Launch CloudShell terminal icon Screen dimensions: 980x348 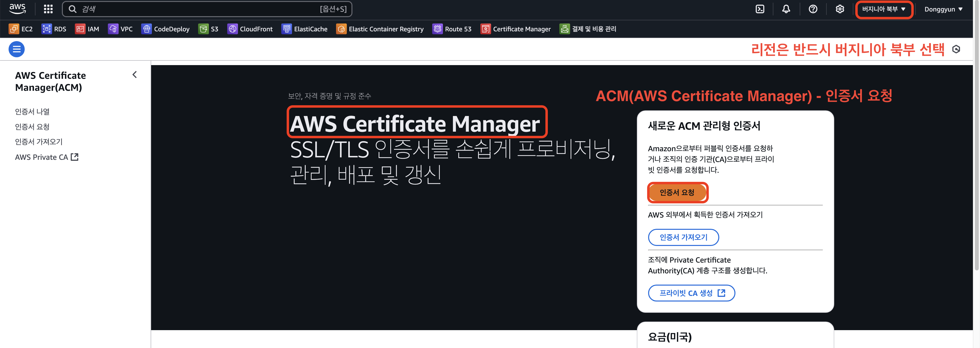tap(760, 9)
